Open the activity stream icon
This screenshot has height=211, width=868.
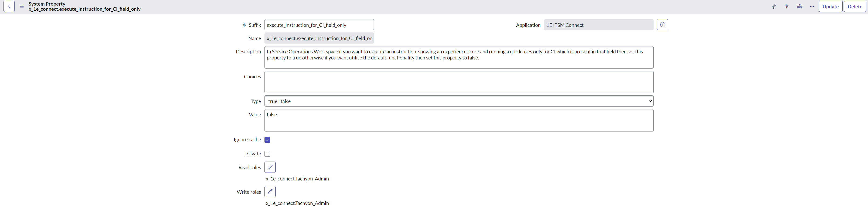[x=786, y=6]
